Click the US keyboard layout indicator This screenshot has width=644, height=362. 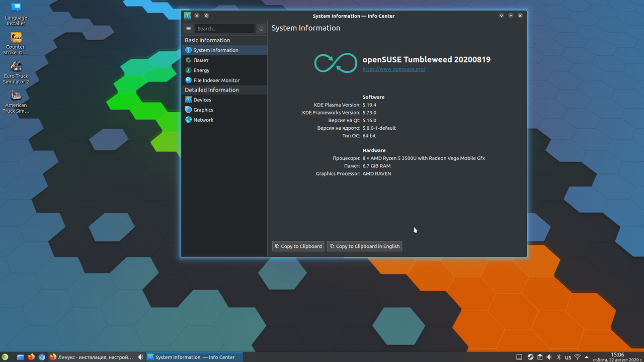[x=568, y=358]
